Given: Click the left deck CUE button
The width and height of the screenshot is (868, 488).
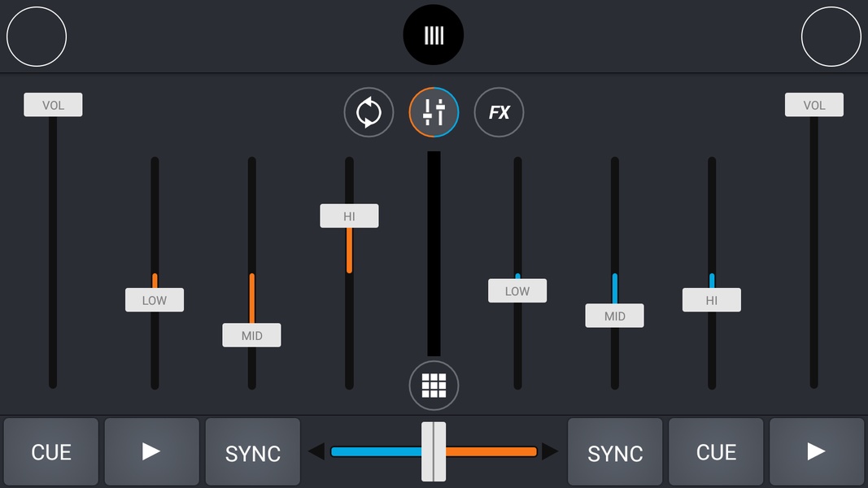Looking at the screenshot, I should [x=51, y=452].
